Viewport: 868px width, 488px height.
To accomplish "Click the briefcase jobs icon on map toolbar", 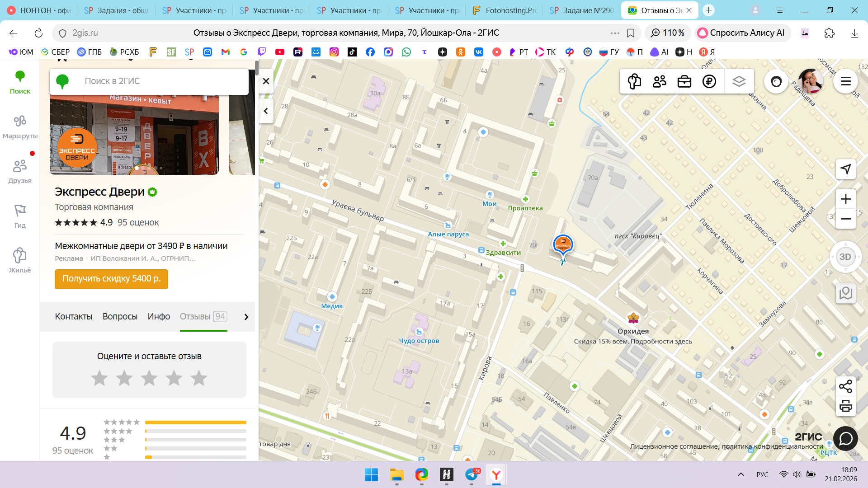I will tap(684, 81).
